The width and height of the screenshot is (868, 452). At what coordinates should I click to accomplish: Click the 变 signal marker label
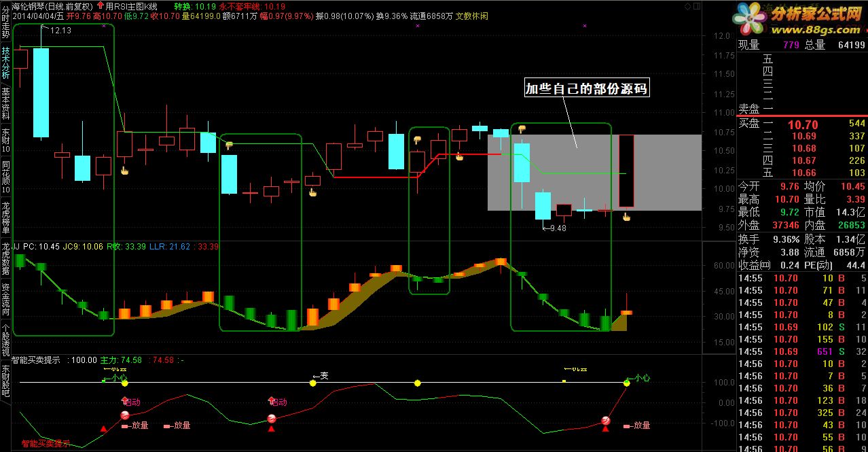click(x=321, y=375)
